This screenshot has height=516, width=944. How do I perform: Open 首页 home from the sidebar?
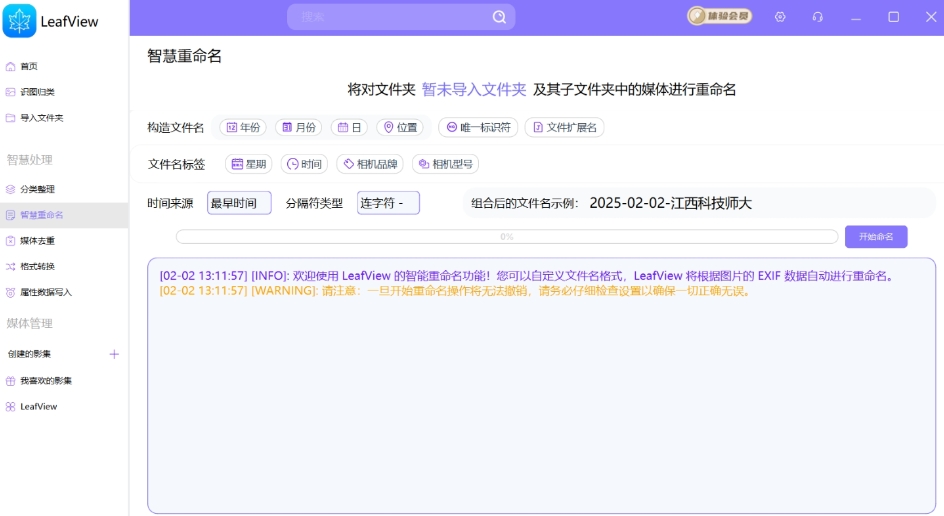click(28, 66)
